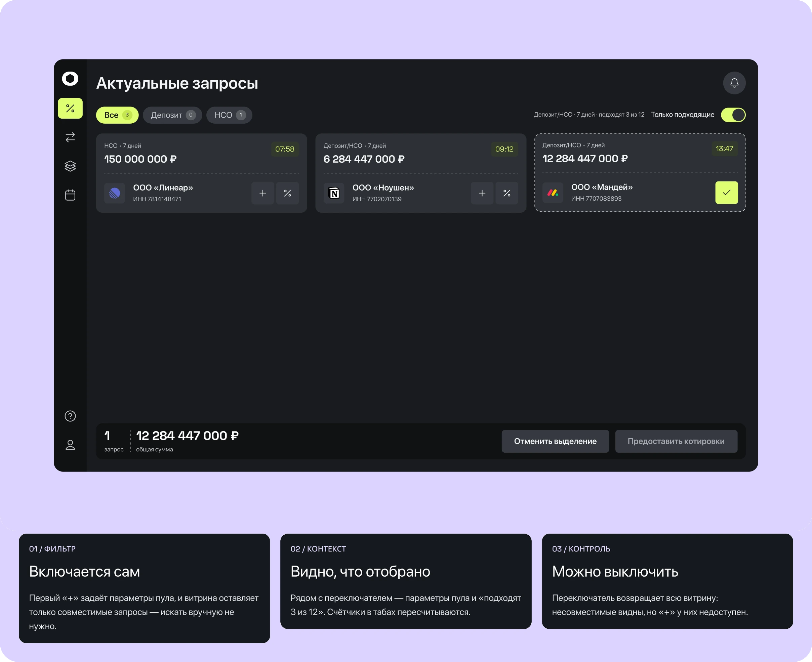Open the transfers arrows icon in sidebar

(x=70, y=137)
